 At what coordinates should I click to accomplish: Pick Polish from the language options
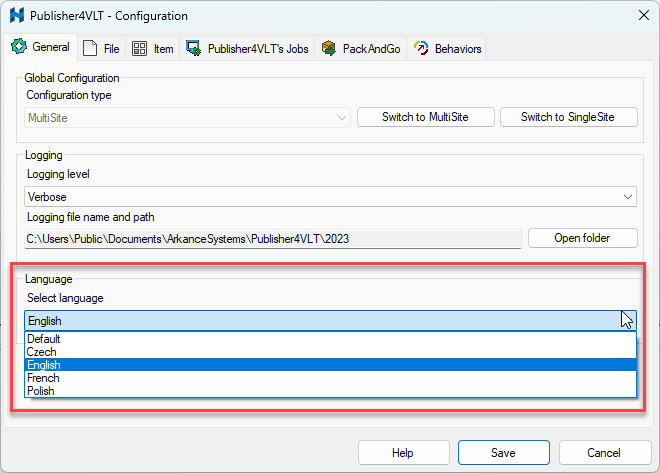click(x=42, y=391)
